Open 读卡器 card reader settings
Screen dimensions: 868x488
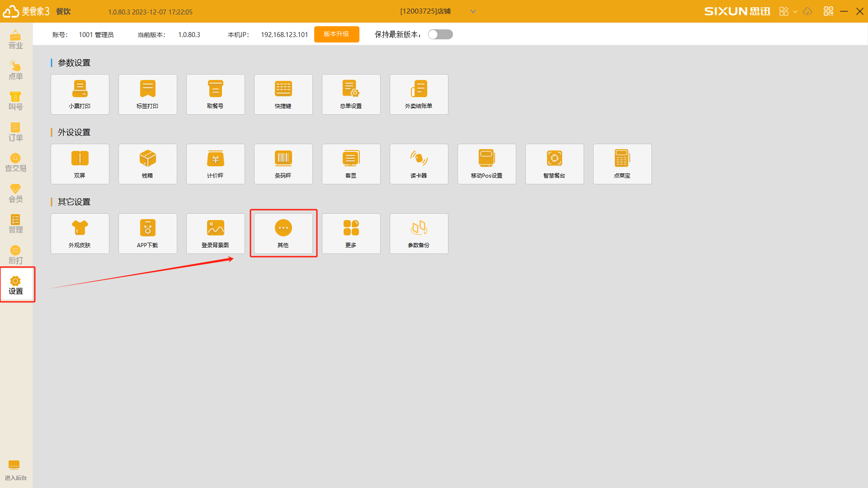click(419, 164)
